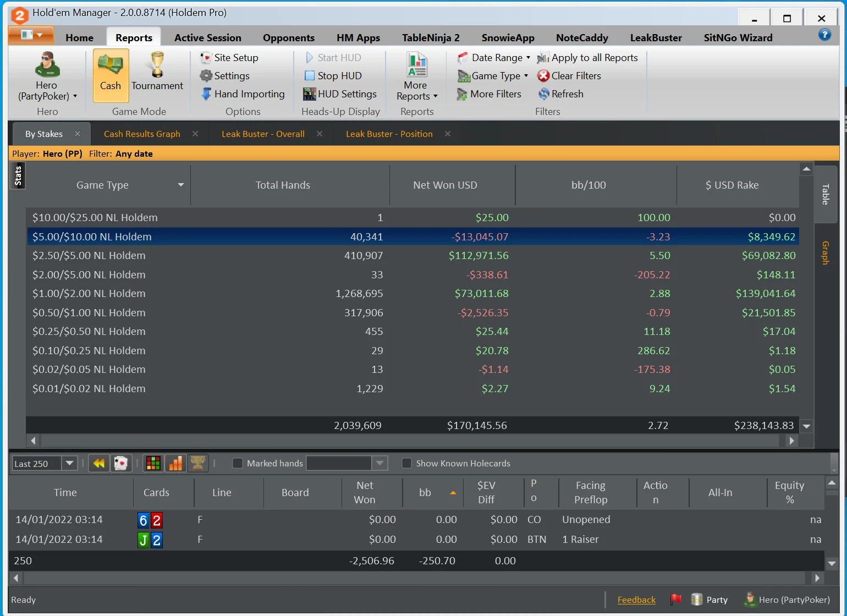Sort by Total Hands column
This screenshot has width=847, height=616.
coord(290,185)
